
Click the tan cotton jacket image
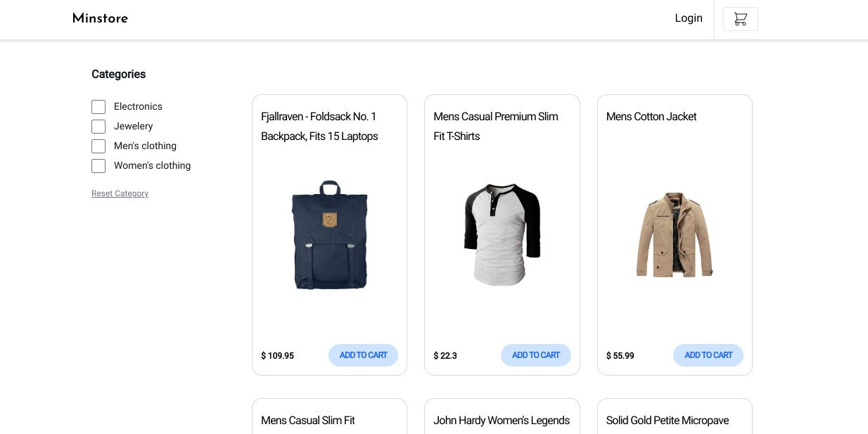pyautogui.click(x=674, y=235)
